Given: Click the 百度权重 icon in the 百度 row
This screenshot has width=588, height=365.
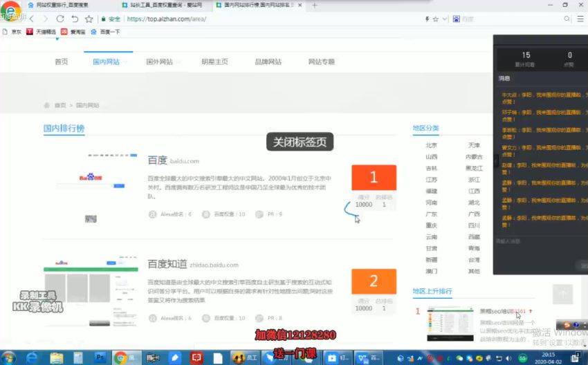Looking at the screenshot, I should click(206, 214).
